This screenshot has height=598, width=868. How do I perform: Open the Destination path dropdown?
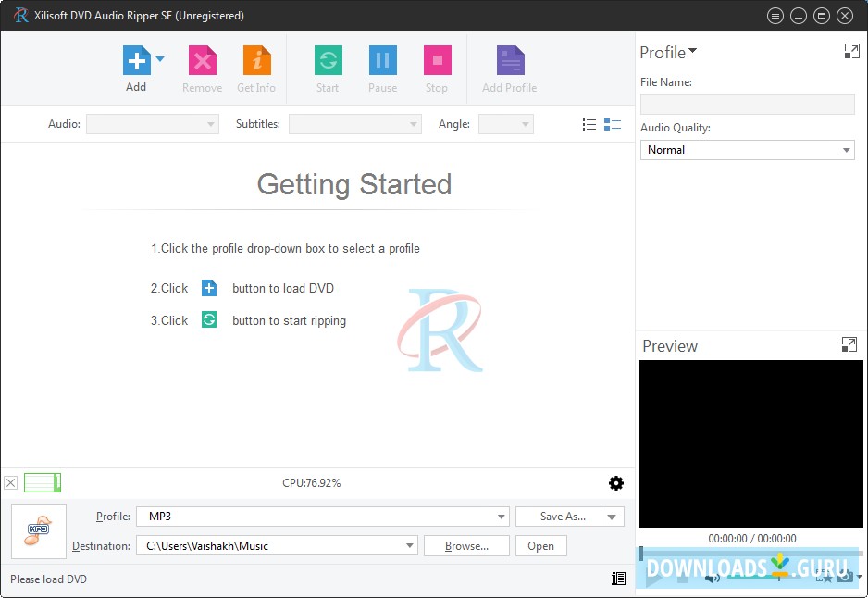coord(277,545)
